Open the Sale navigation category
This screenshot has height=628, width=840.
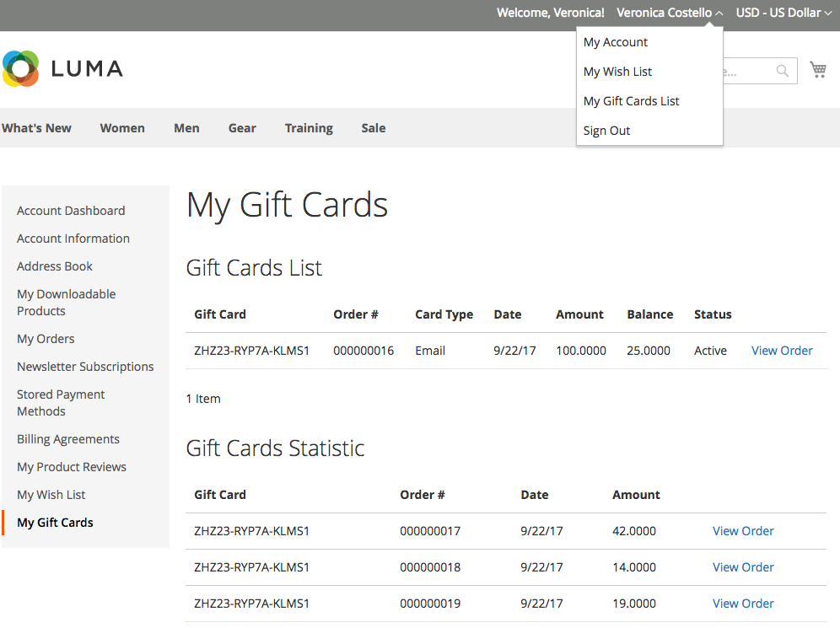[x=374, y=128]
